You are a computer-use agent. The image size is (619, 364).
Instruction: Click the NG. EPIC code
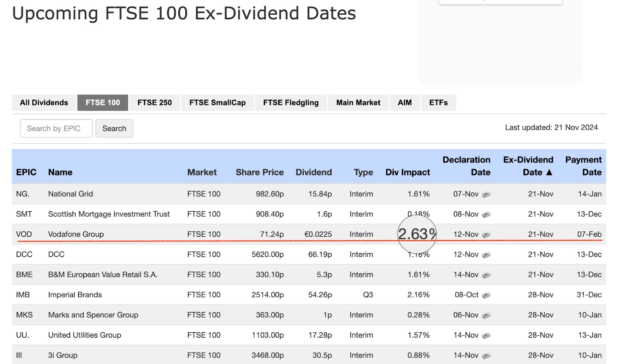[22, 194]
